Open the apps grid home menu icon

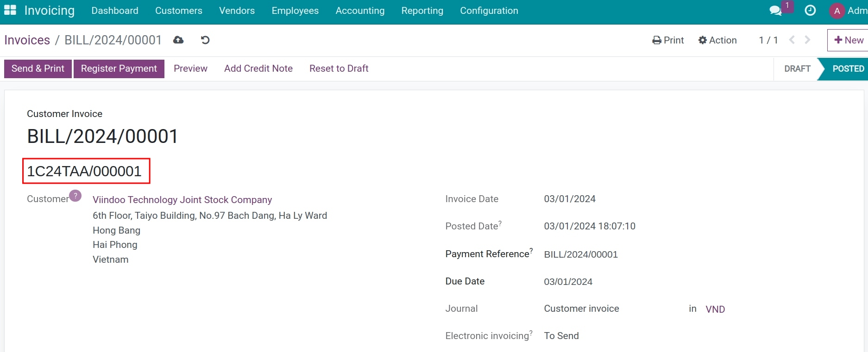[10, 10]
